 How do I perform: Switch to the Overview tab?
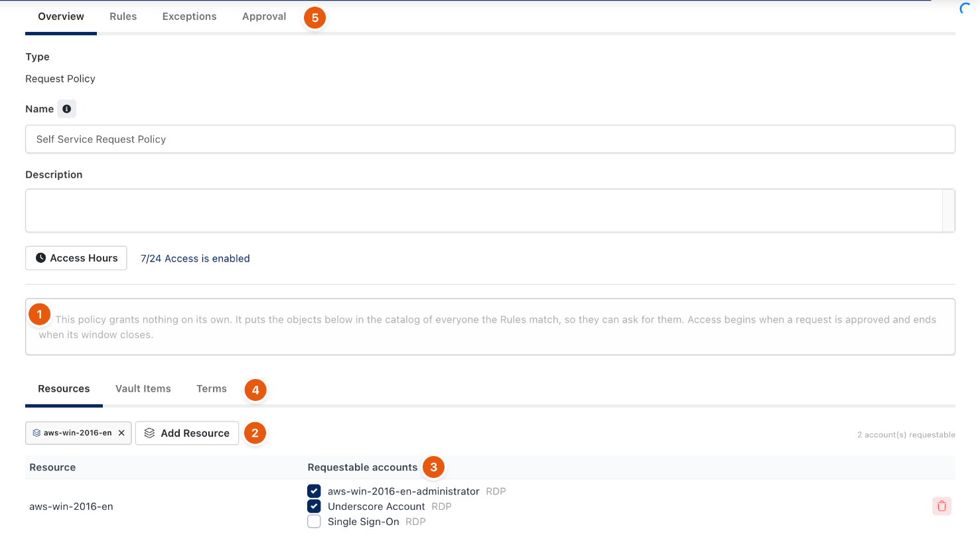pos(61,17)
